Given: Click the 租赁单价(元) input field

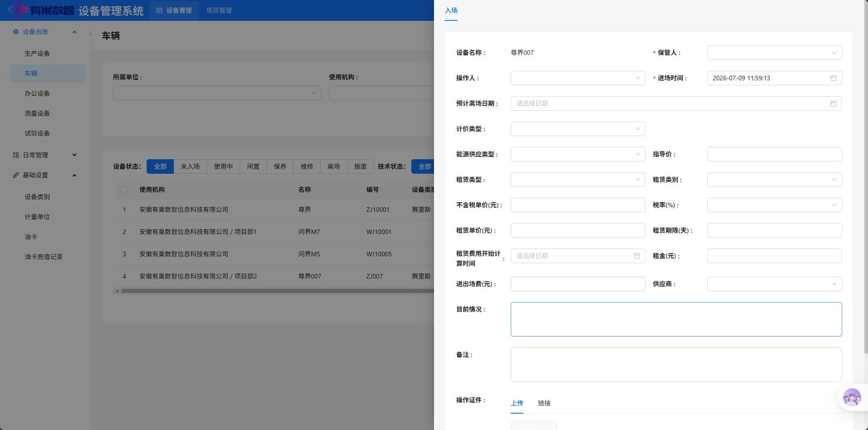Looking at the screenshot, I should pos(577,230).
